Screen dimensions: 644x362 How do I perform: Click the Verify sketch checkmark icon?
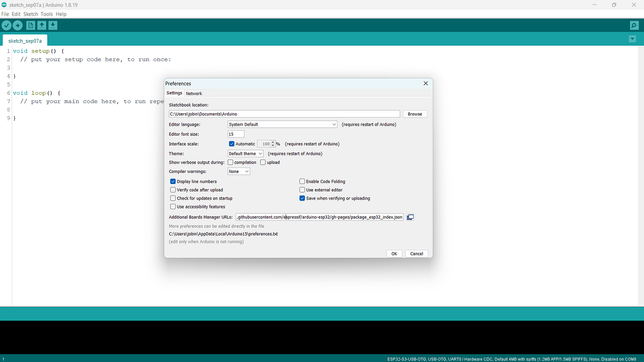click(6, 25)
